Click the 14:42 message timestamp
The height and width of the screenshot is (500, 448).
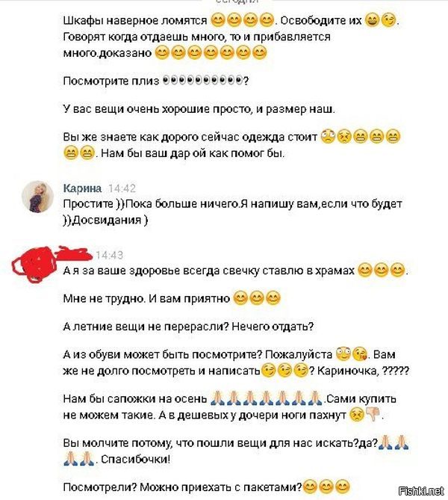[122, 188]
